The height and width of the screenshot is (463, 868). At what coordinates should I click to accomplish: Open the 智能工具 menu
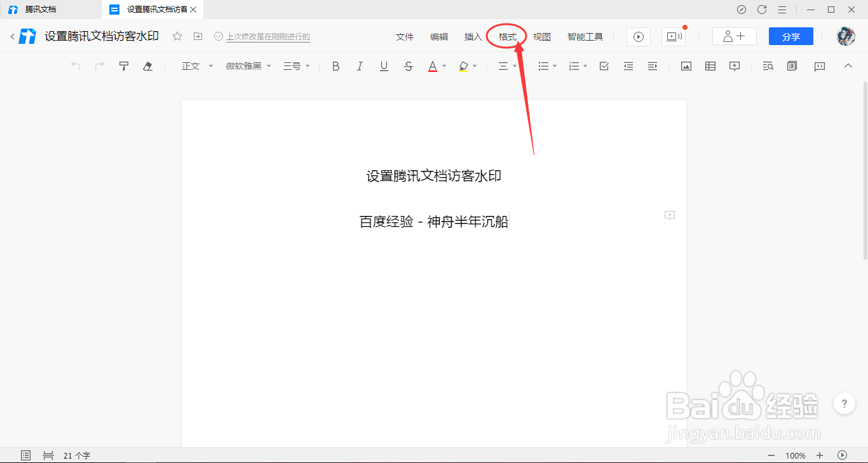[x=585, y=37]
